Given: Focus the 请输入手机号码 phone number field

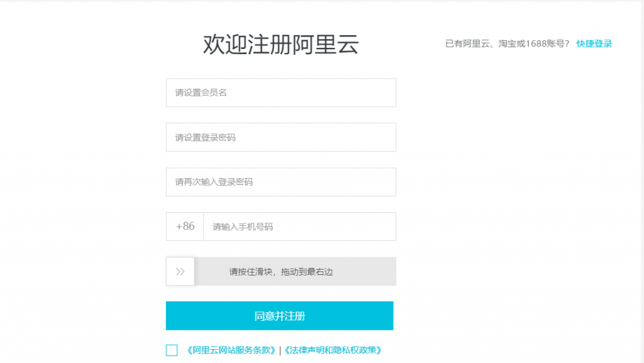Looking at the screenshot, I should [300, 226].
